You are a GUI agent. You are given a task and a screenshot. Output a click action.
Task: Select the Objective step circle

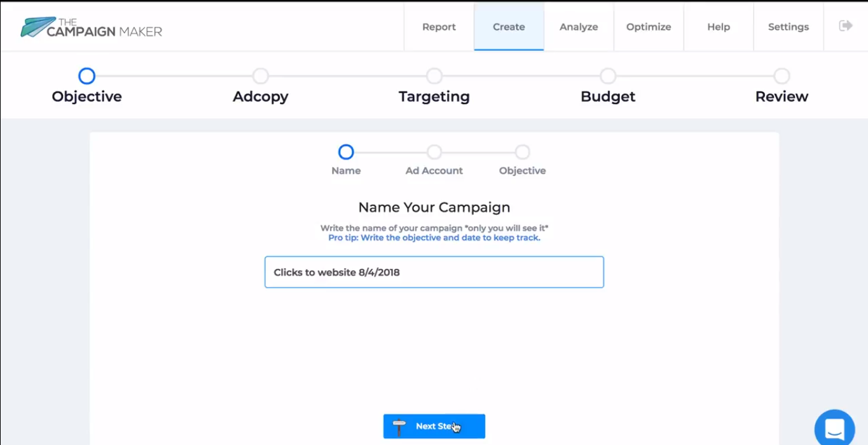pyautogui.click(x=86, y=76)
